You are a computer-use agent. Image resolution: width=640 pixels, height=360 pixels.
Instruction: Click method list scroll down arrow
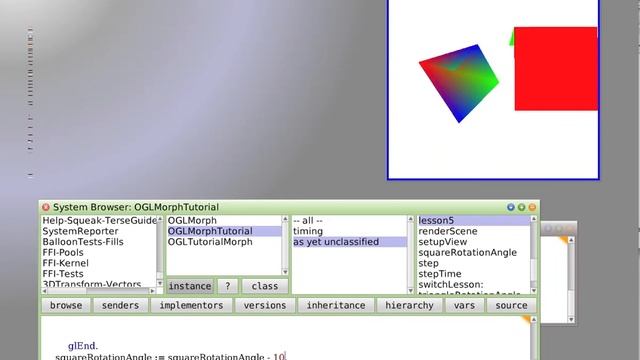click(533, 290)
